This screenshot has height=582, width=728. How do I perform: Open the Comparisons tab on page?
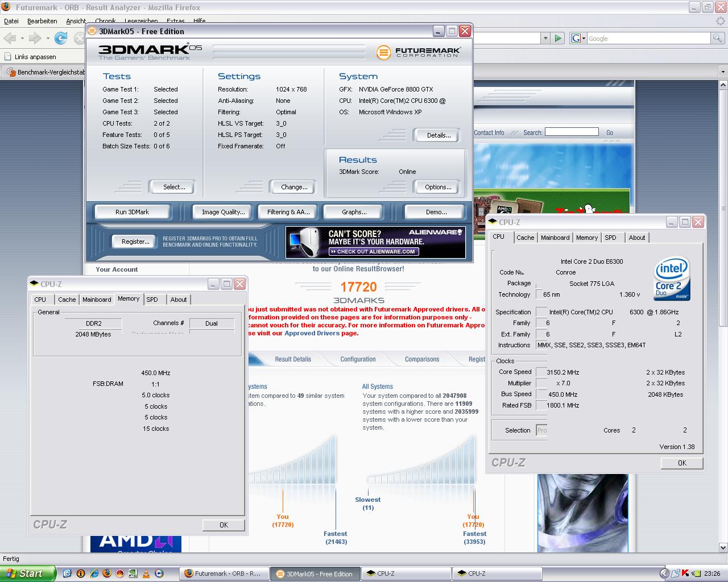coord(422,359)
